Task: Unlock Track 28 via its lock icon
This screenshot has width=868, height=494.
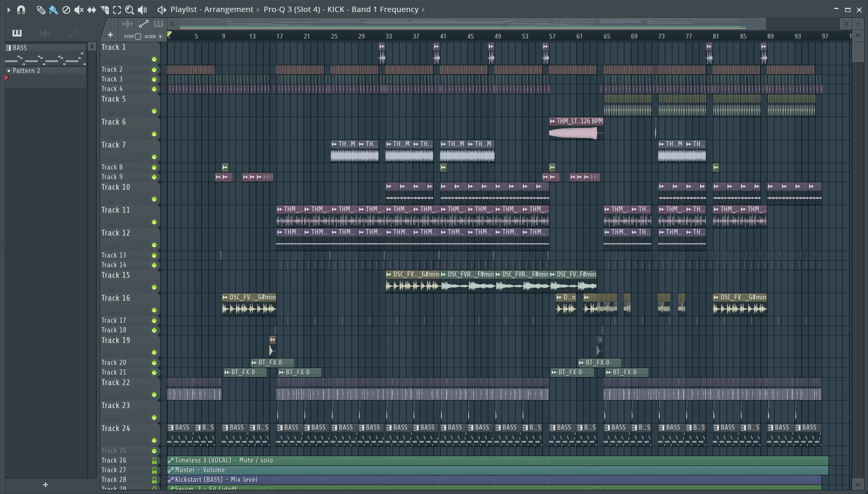Action: (x=154, y=480)
